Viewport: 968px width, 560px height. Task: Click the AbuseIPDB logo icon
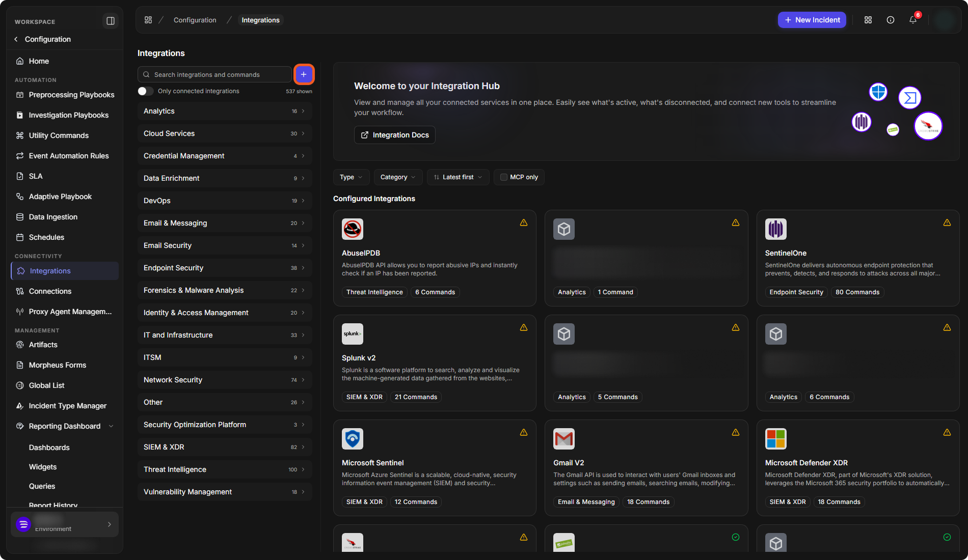point(353,229)
